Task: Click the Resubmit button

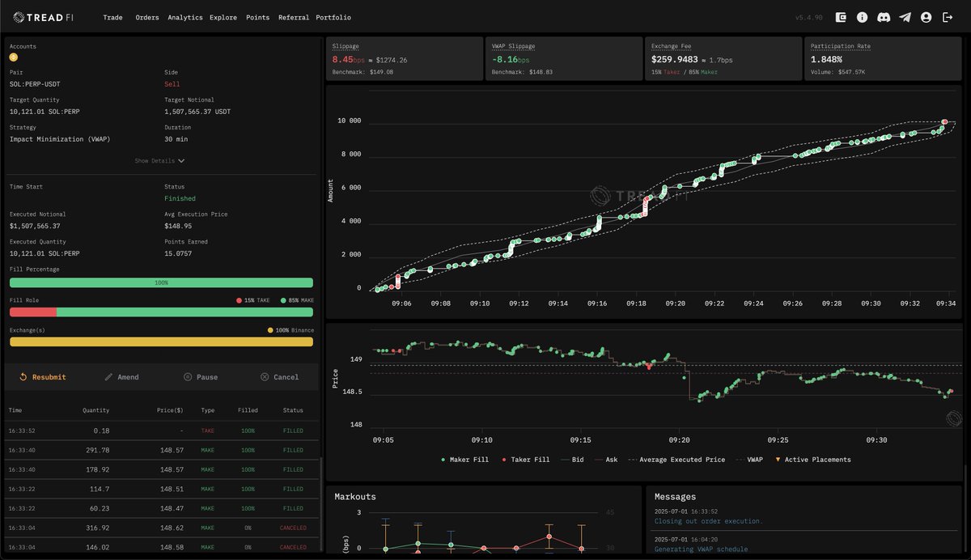Action: (45, 376)
